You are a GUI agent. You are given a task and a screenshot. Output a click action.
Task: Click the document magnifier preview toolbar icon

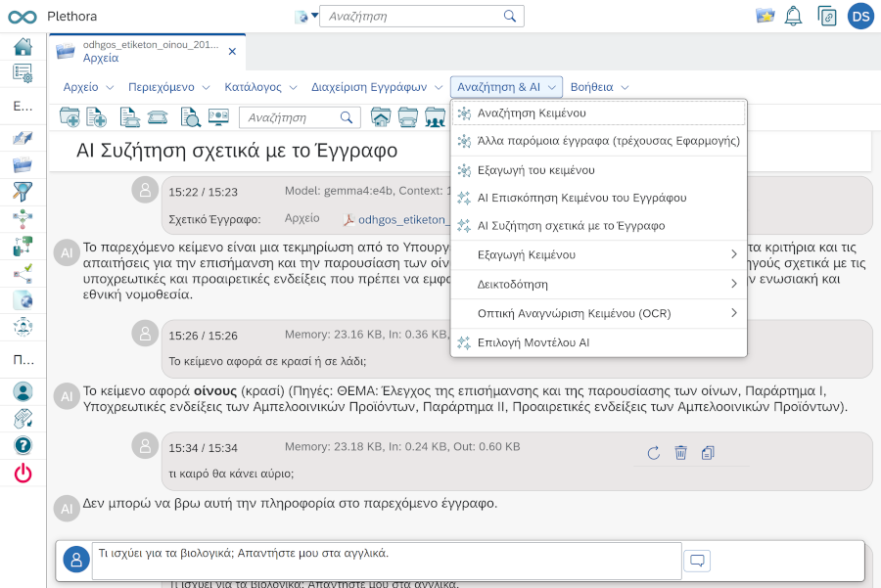(191, 117)
